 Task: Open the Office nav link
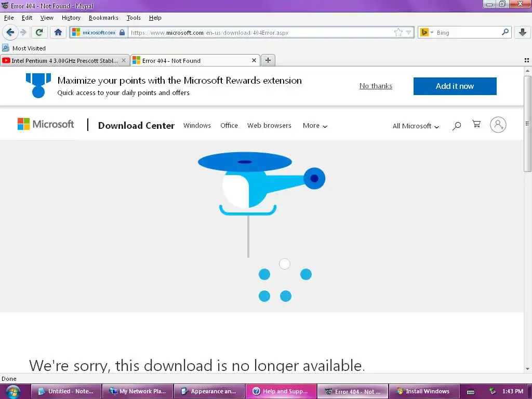coord(229,126)
